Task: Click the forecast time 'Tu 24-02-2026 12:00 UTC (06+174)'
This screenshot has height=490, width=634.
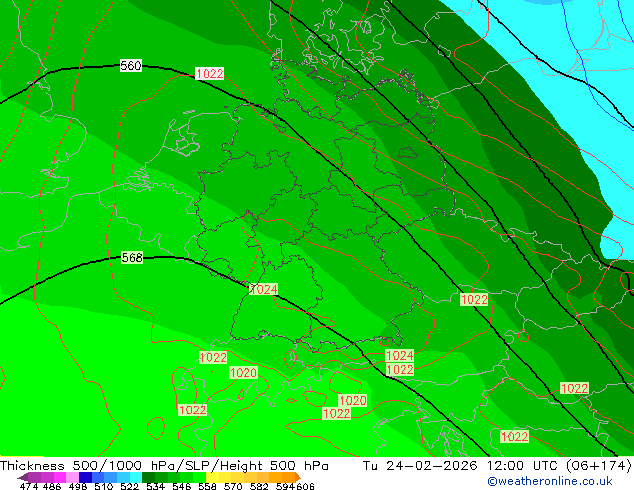Action: [497, 466]
